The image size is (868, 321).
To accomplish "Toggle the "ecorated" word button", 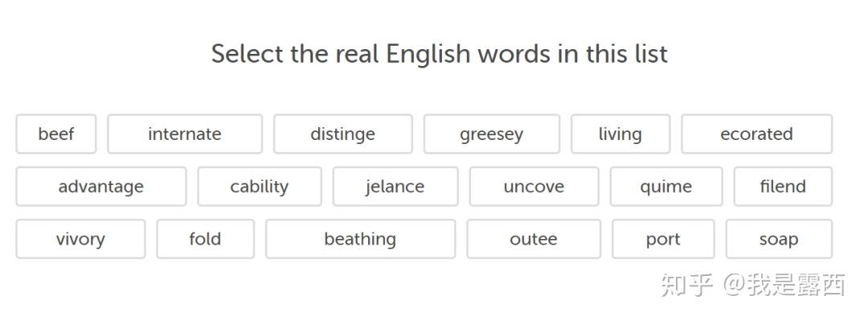I will 757,134.
